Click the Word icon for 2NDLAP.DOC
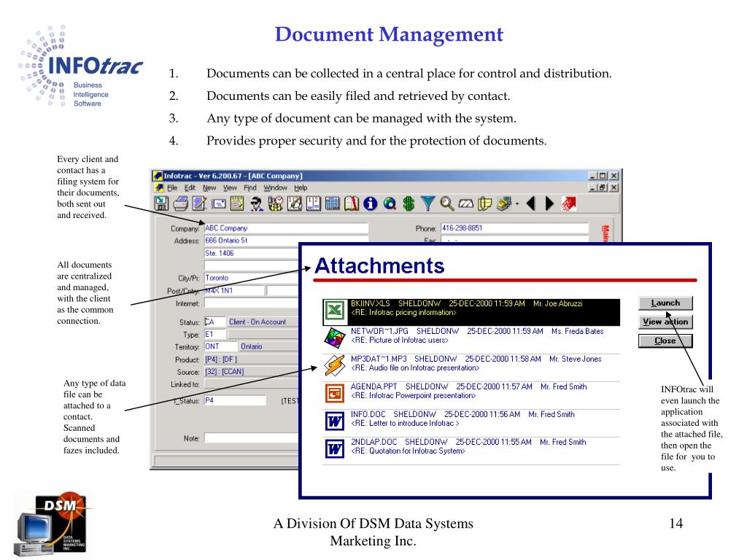This screenshot has width=747, height=560. (x=334, y=448)
